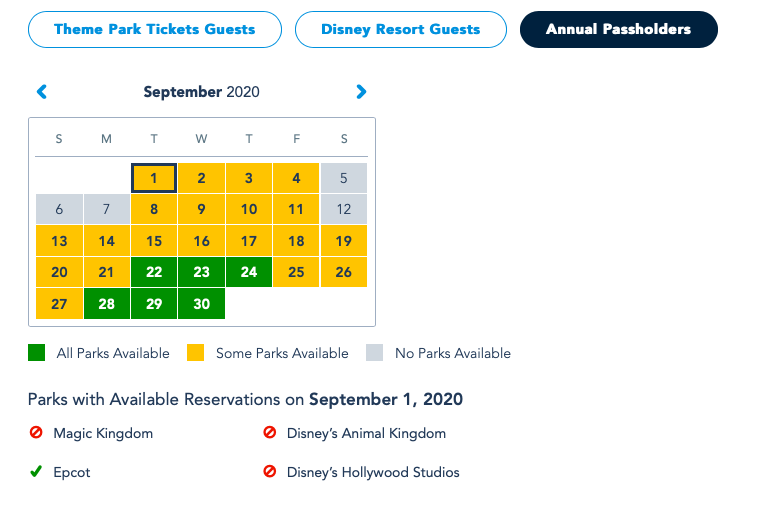
Task: Choose September 30 on the calendar
Action: point(201,304)
